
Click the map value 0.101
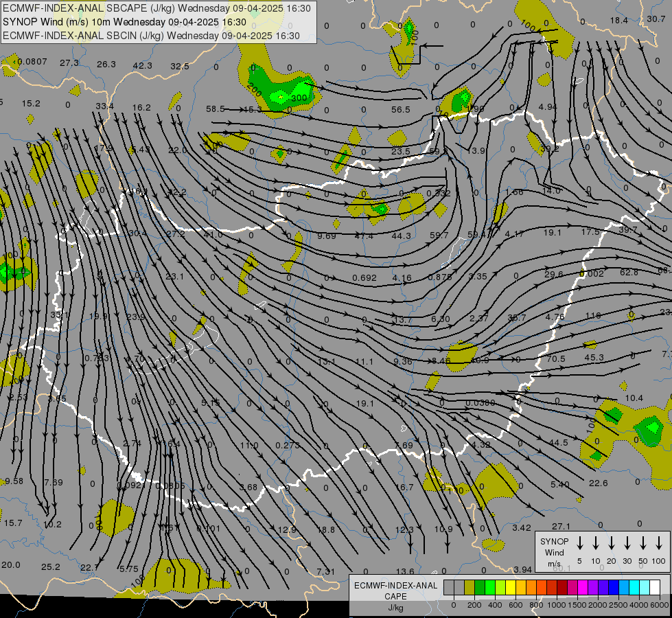tap(208, 528)
